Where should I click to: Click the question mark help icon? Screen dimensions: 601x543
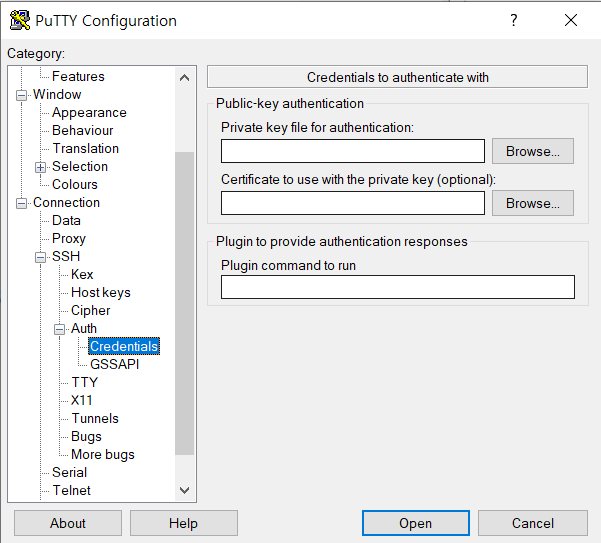514,20
